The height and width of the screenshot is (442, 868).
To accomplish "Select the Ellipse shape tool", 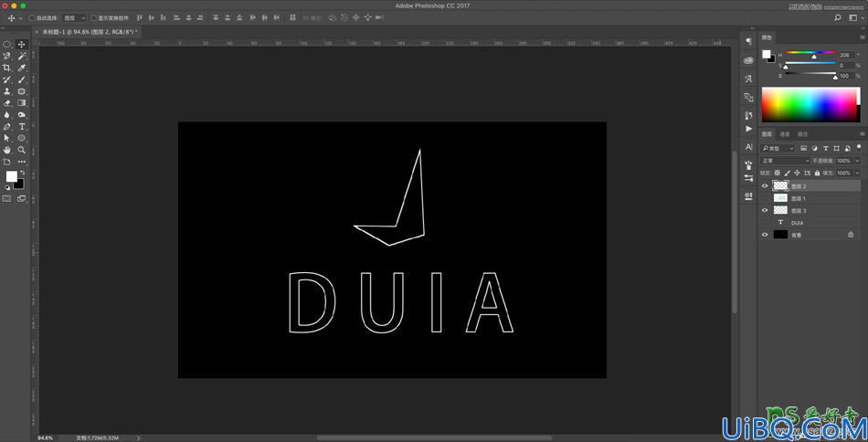I will click(22, 138).
